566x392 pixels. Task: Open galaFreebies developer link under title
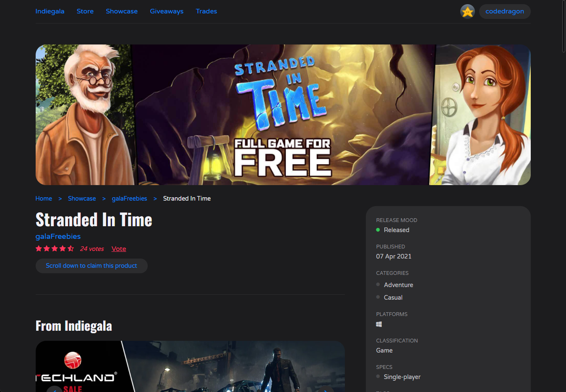58,236
